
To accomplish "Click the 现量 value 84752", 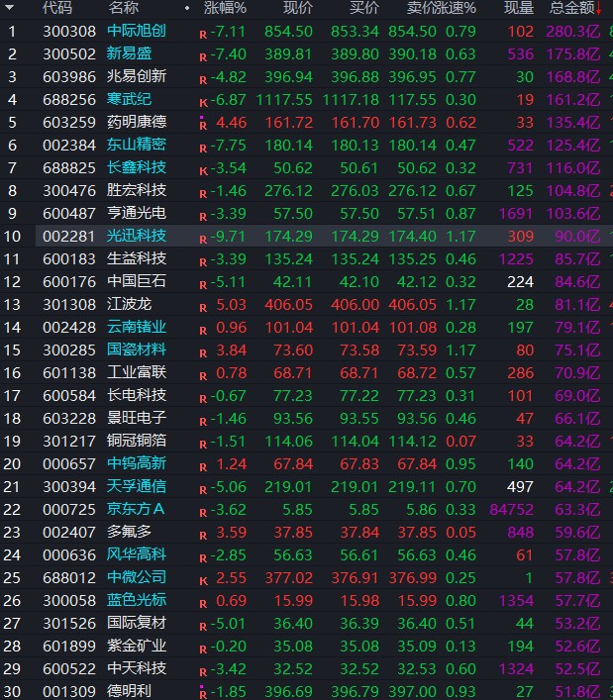I will [x=512, y=509].
